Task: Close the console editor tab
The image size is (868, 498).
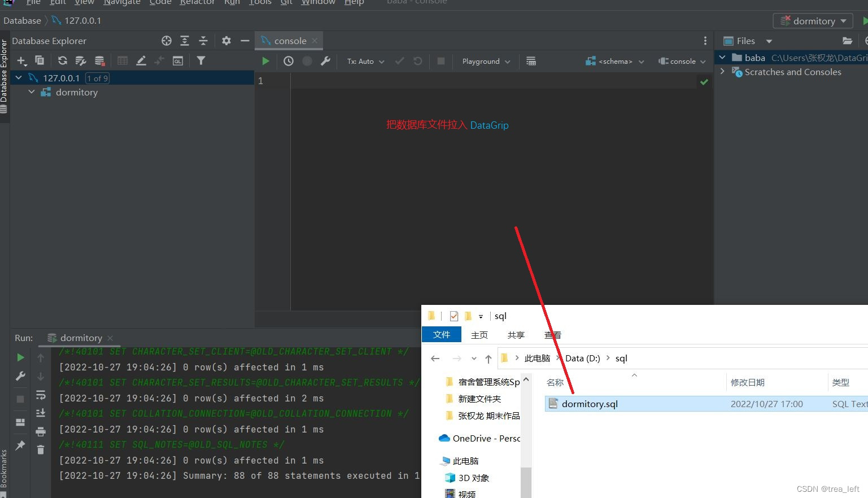Action: 315,41
